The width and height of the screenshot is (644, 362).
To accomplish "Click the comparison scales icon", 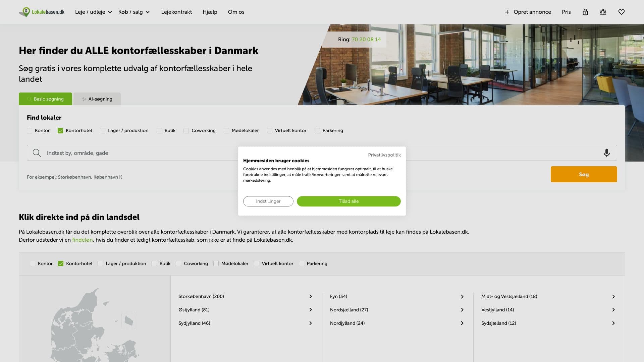I will [x=603, y=12].
